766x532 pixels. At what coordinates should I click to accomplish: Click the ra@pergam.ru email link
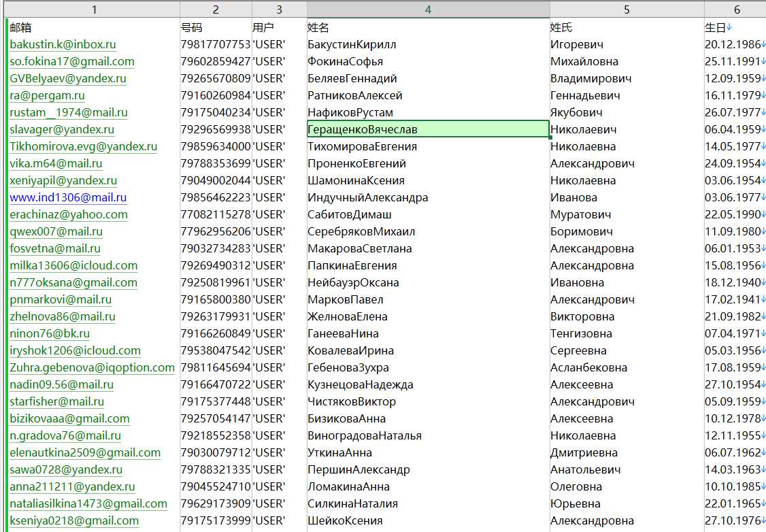point(47,96)
